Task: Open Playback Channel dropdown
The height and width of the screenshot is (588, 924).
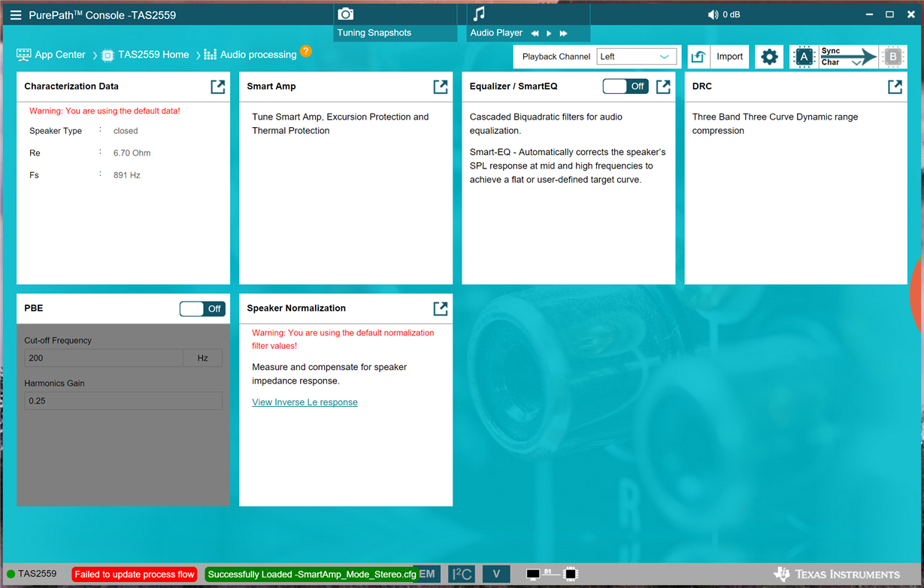Action: click(x=637, y=56)
